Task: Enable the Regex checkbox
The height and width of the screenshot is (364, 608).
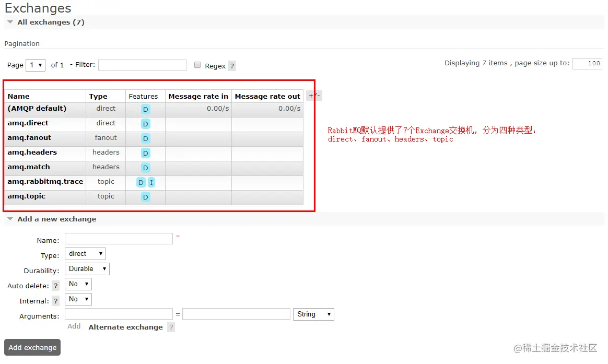Action: [197, 65]
